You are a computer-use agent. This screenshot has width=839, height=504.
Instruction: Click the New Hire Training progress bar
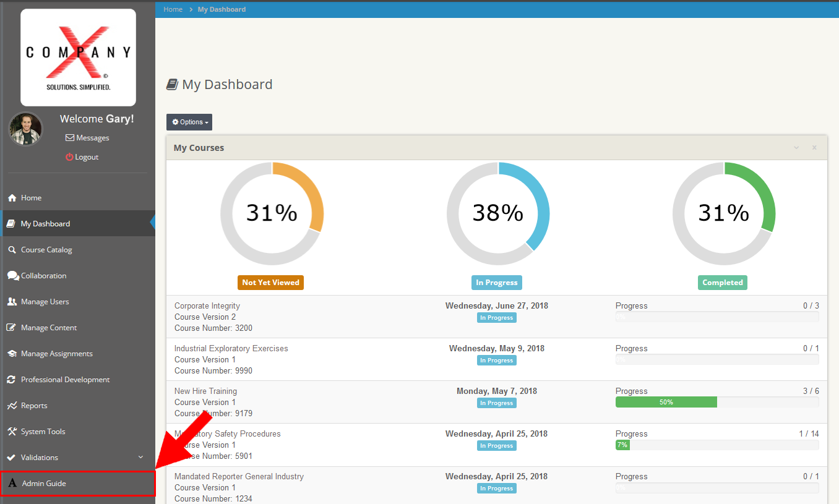click(x=716, y=402)
